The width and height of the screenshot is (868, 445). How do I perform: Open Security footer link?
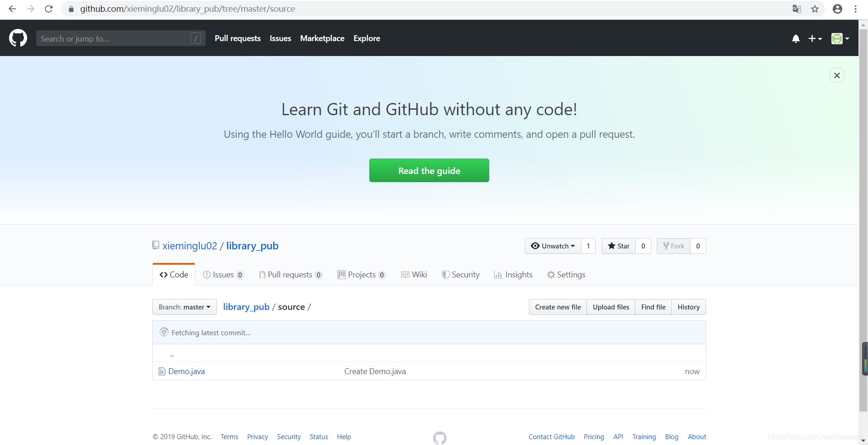[x=289, y=437]
